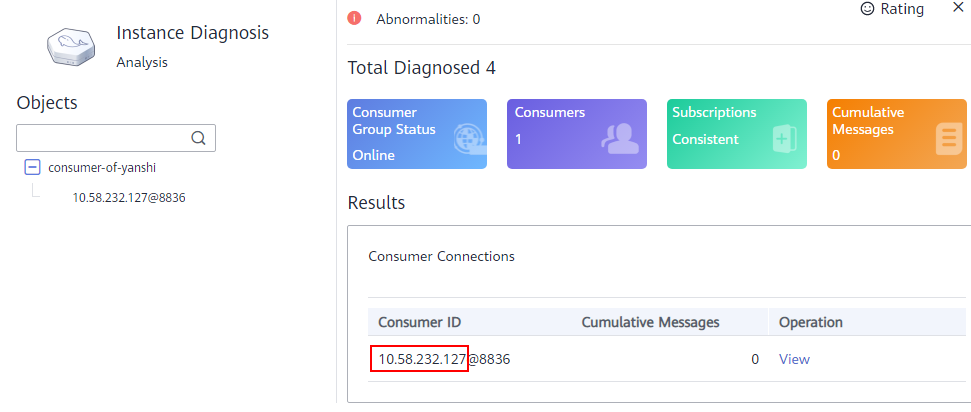Click the list icon on Cumulative Messages card
Image resolution: width=971 pixels, height=412 pixels.
pyautogui.click(x=948, y=139)
